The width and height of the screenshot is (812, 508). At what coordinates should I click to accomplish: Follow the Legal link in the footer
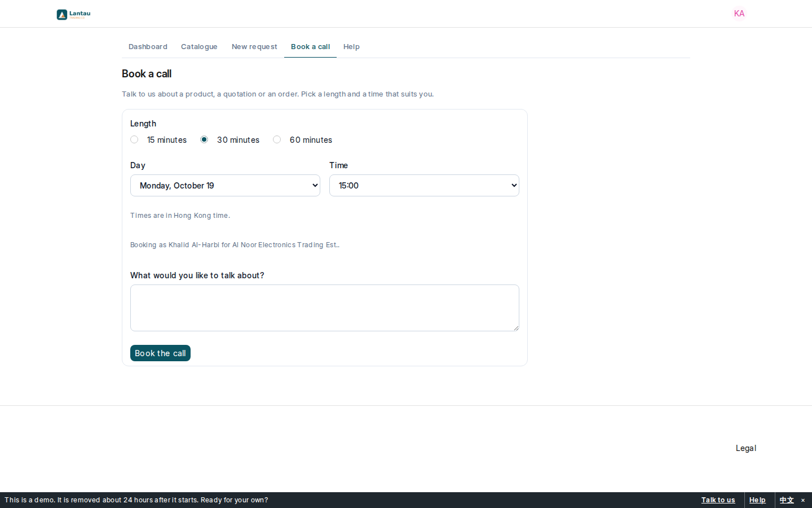coord(746,448)
